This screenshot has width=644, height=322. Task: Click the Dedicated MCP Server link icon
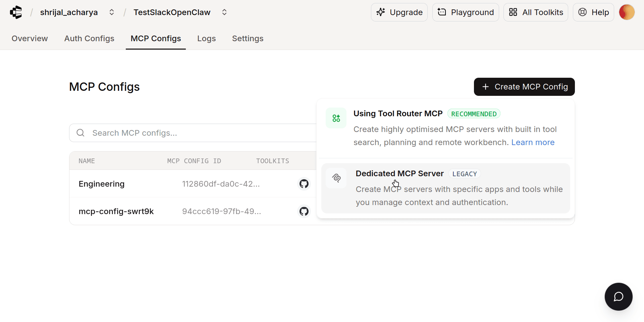coord(336,178)
